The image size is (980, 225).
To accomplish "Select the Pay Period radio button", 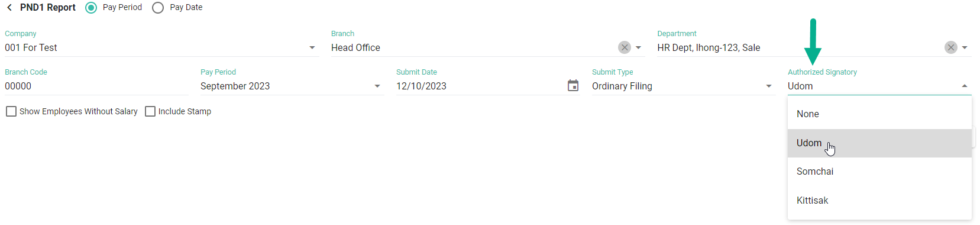I will pyautogui.click(x=91, y=8).
